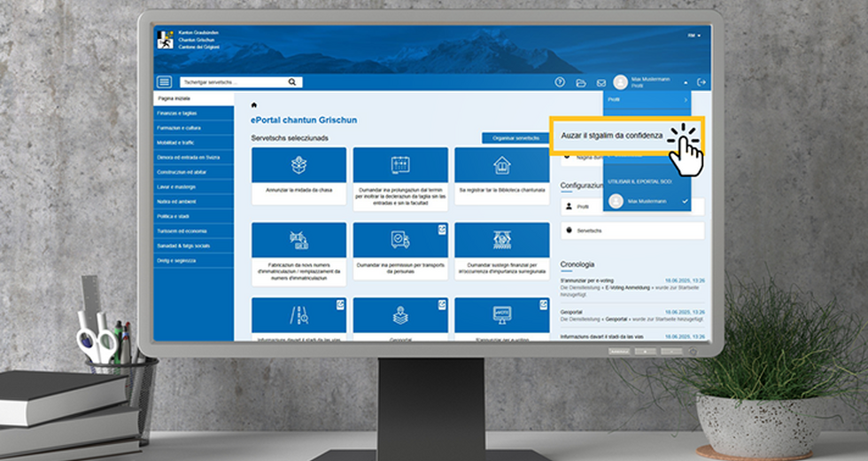Open Dretg e segirezza sidebar category
The image size is (868, 461).
point(193,261)
